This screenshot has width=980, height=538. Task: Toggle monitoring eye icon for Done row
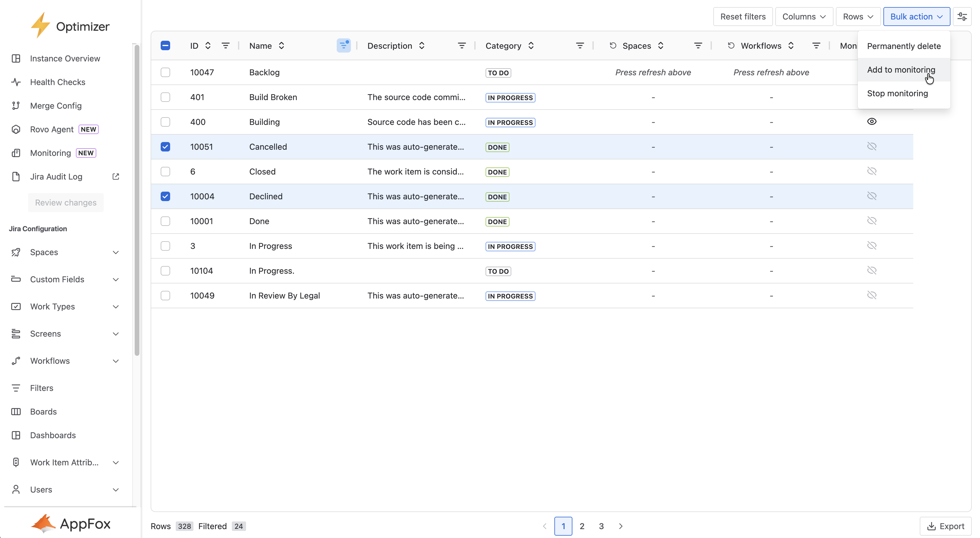872,221
